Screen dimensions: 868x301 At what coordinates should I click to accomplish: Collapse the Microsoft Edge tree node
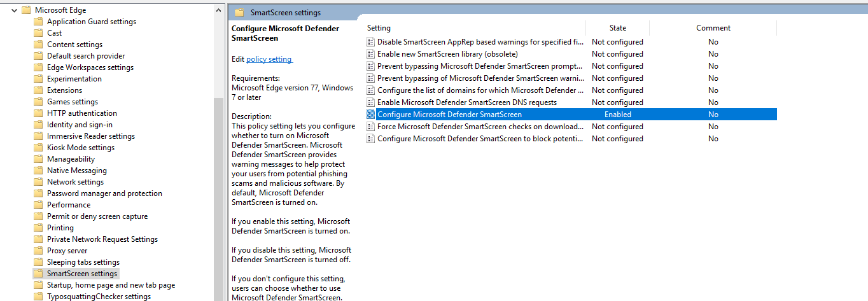point(14,10)
